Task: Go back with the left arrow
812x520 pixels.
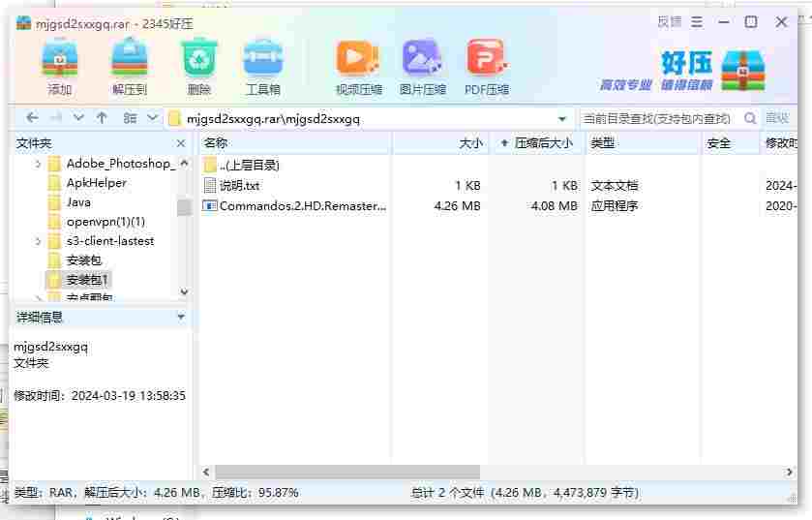Action: pos(32,118)
